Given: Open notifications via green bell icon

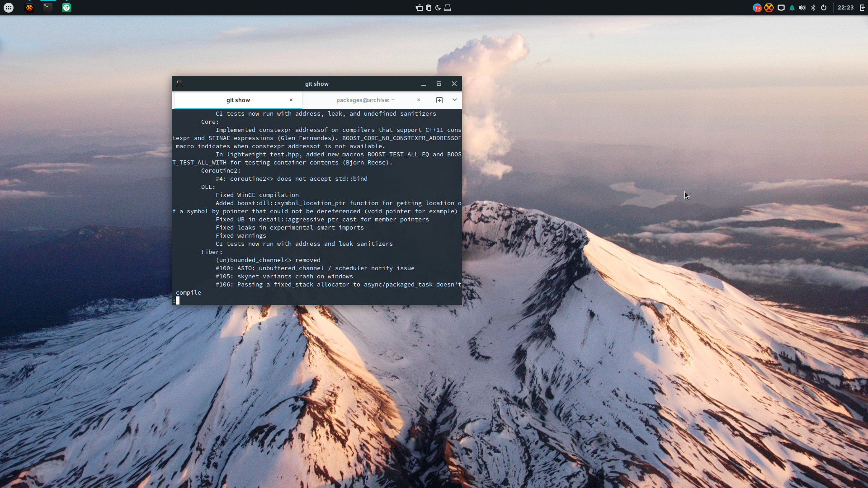Looking at the screenshot, I should 792,8.
